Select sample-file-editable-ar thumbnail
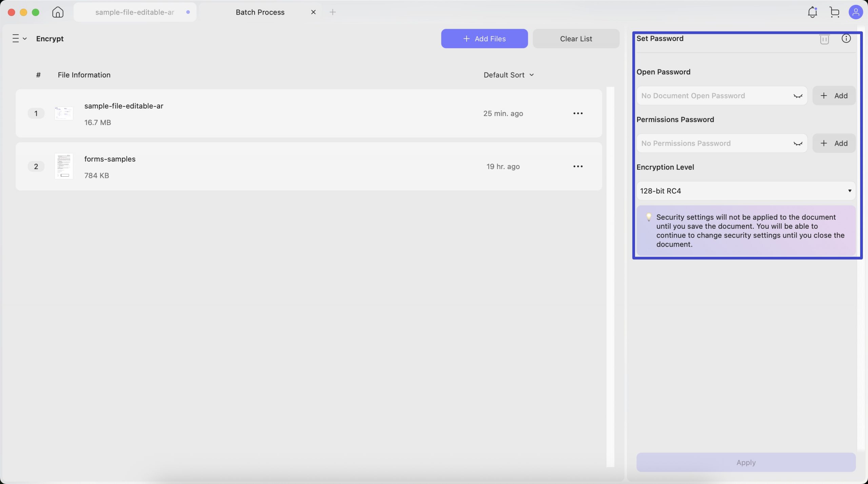Screen dimensions: 868x484 click(64, 113)
